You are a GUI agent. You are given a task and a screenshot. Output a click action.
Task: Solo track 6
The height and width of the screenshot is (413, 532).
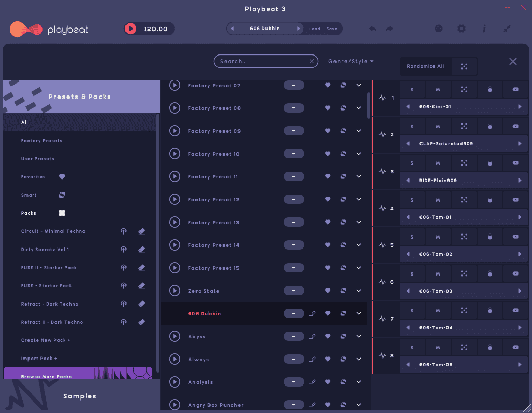pyautogui.click(x=412, y=273)
